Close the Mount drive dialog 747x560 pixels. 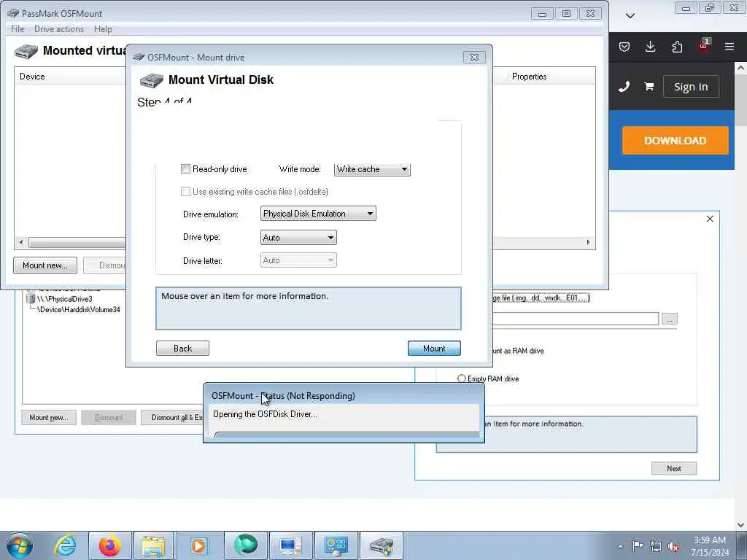pyautogui.click(x=474, y=57)
